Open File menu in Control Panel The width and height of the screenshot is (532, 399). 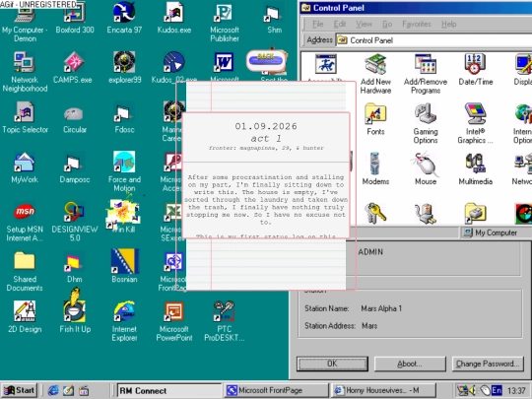pos(317,24)
